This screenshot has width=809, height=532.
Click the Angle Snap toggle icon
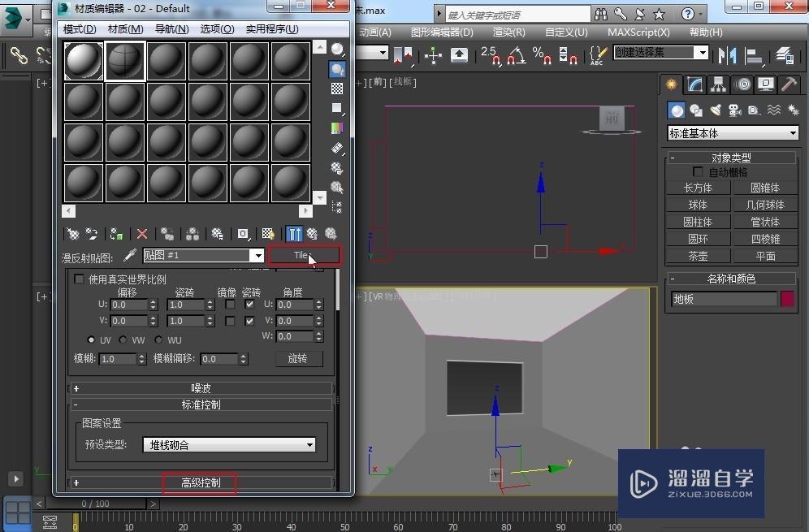[515, 54]
